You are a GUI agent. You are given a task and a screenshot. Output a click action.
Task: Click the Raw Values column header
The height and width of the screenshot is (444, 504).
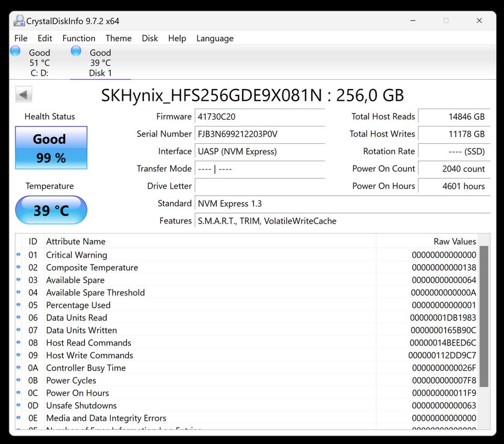455,241
